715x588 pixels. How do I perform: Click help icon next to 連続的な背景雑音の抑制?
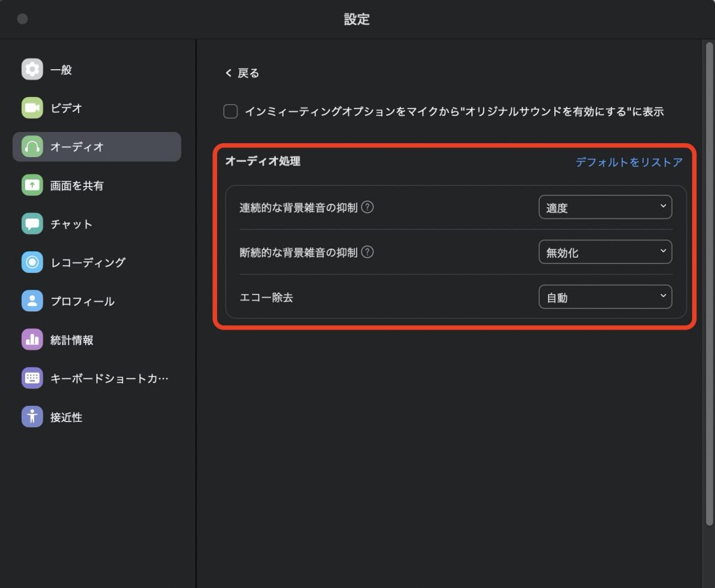click(x=367, y=207)
